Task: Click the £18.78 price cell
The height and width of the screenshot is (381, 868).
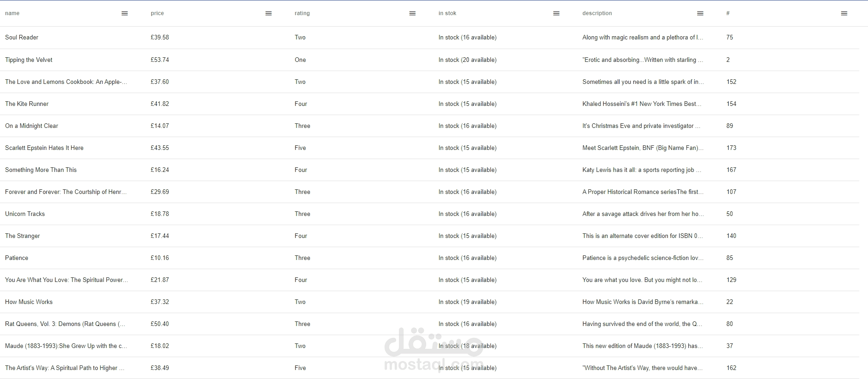Action: point(159,214)
